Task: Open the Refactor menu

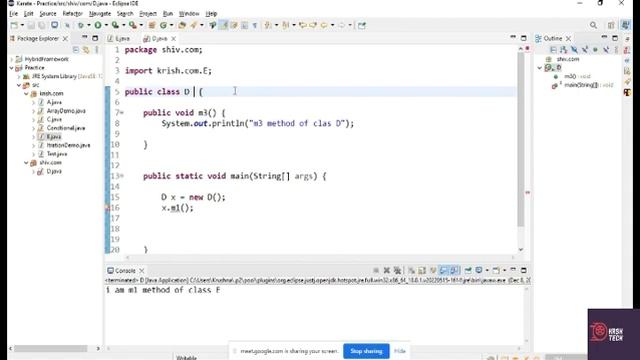Action: pyautogui.click(x=72, y=13)
